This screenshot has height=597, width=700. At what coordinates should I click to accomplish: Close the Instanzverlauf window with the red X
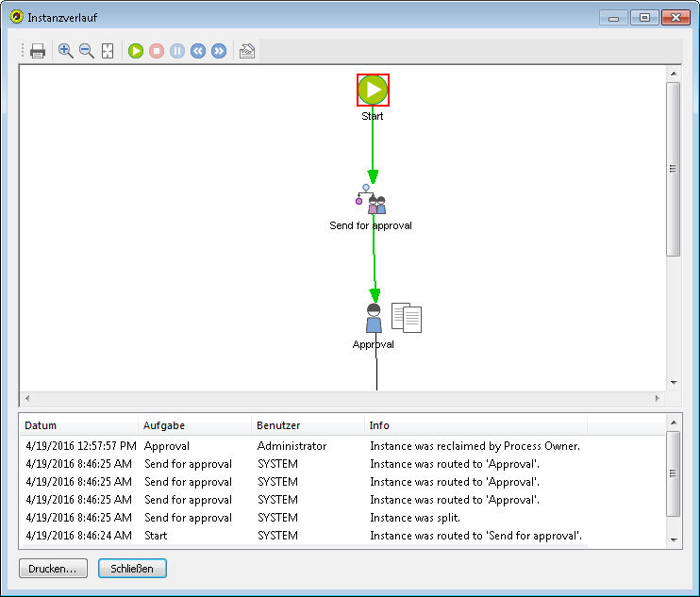coord(675,18)
